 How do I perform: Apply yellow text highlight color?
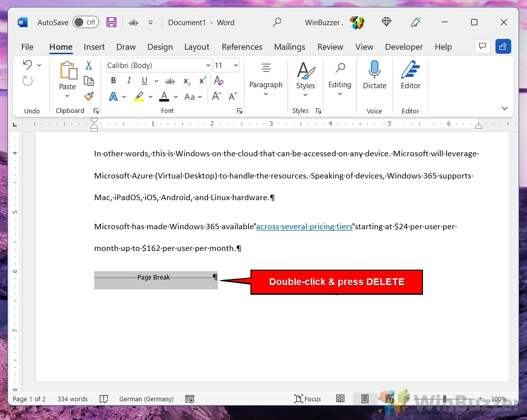[139, 97]
